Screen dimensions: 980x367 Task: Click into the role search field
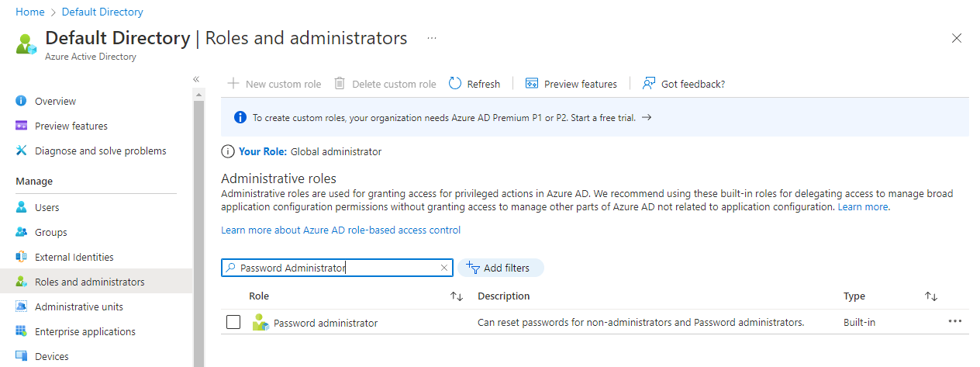333,268
